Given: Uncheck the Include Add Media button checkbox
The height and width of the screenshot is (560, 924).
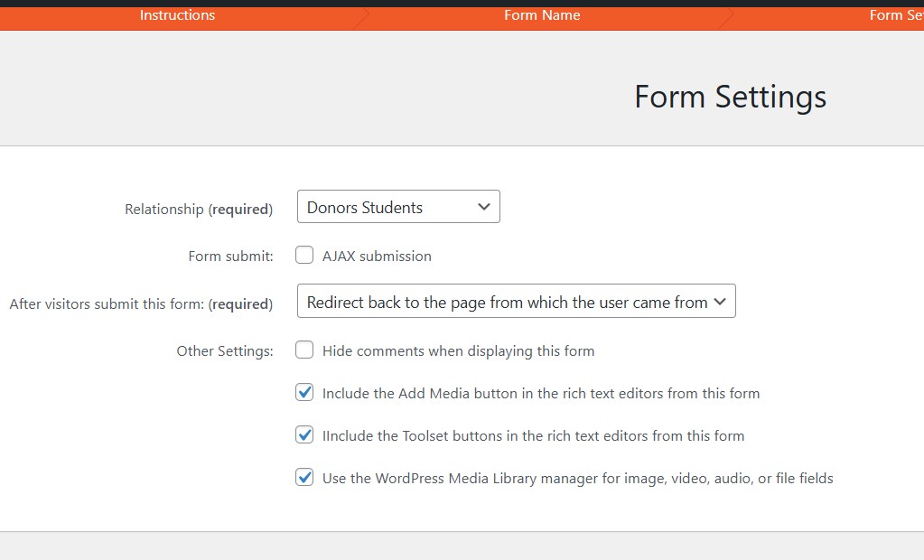Looking at the screenshot, I should [x=304, y=393].
